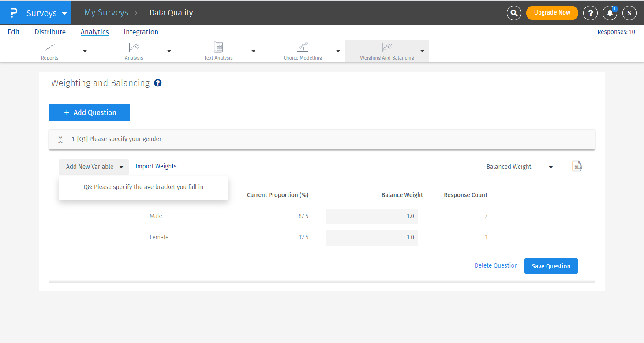Click the search magnifier icon

[514, 13]
